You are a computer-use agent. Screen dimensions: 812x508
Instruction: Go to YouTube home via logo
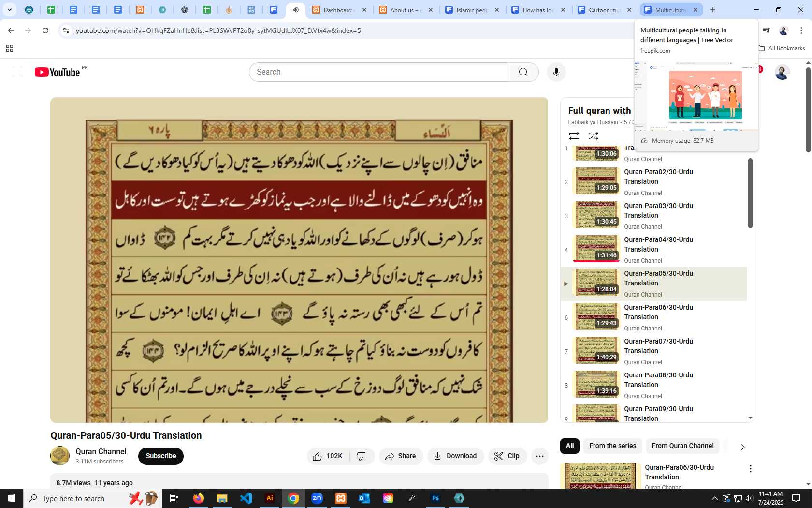(57, 72)
